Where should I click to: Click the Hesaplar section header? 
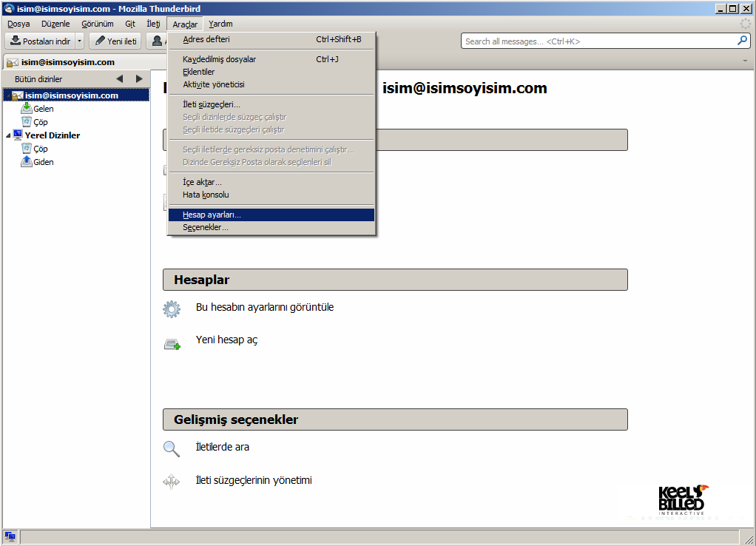click(x=395, y=280)
